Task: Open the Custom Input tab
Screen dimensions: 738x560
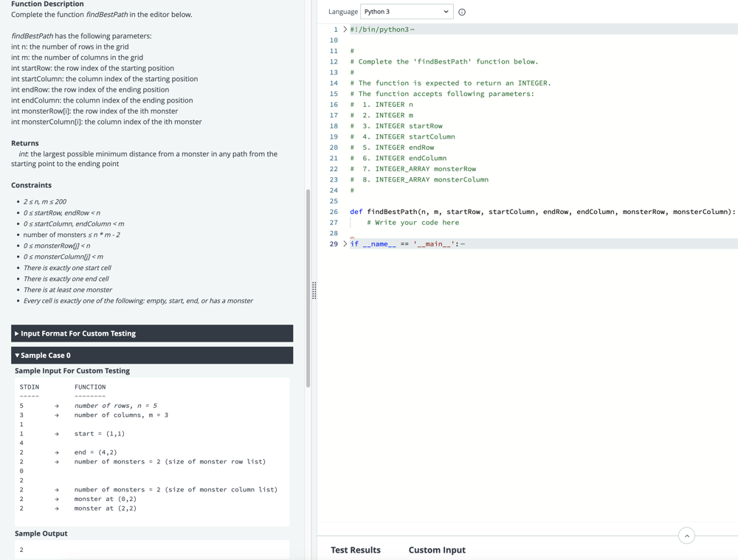Action: point(437,550)
